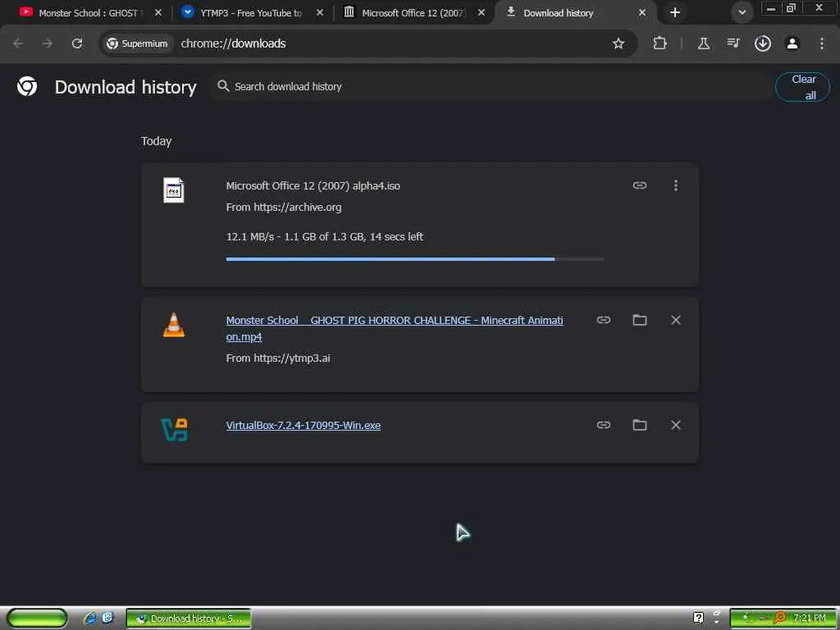840x630 pixels.
Task: Open the Extensions puzzle icon
Action: point(660,43)
